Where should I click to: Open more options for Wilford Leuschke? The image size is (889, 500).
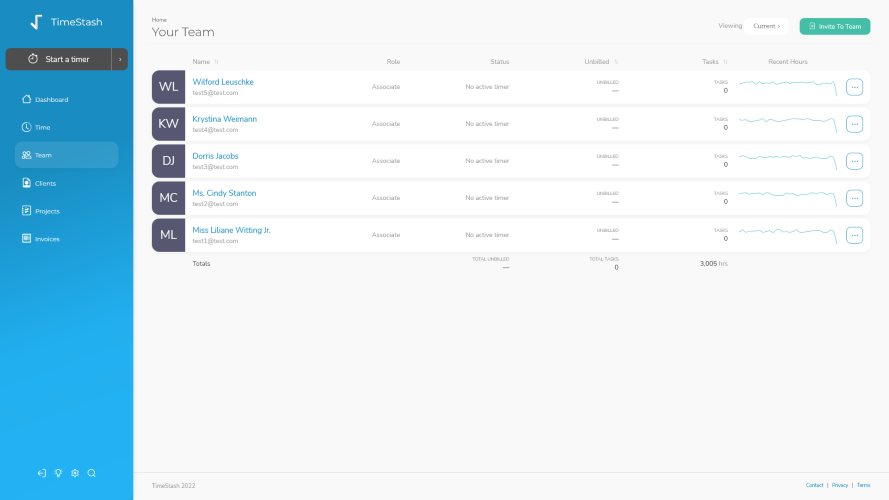(854, 87)
